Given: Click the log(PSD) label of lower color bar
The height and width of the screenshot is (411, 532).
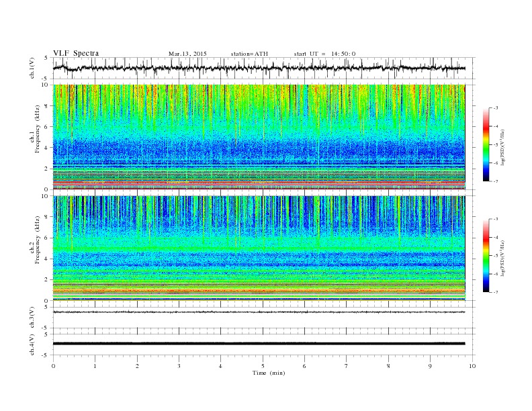Looking at the screenshot, I should coord(502,258).
